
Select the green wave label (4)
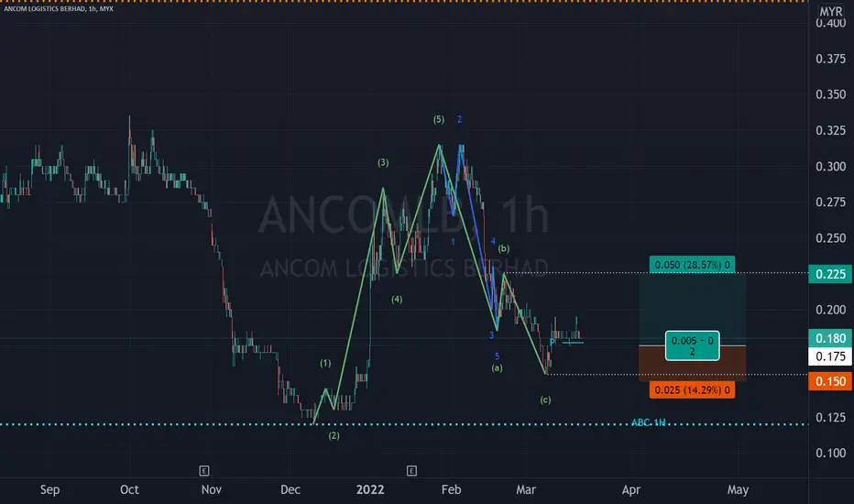(x=397, y=299)
